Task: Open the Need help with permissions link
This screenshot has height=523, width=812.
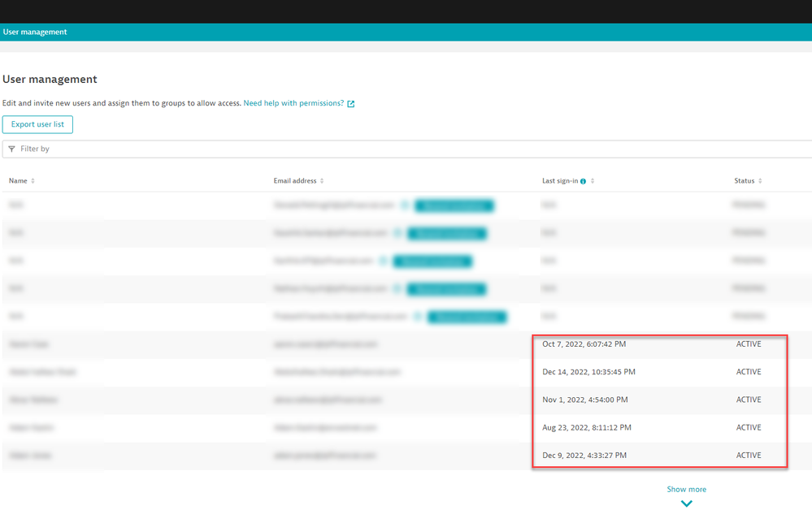Action: (293, 103)
